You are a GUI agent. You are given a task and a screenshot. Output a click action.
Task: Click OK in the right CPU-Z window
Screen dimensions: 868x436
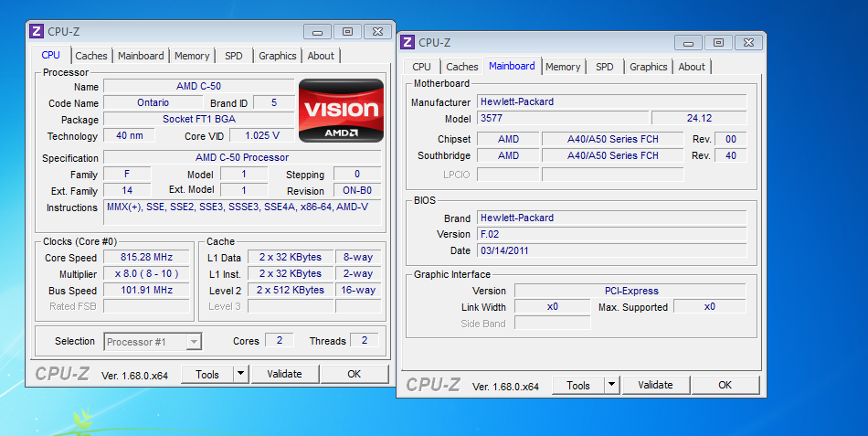725,385
